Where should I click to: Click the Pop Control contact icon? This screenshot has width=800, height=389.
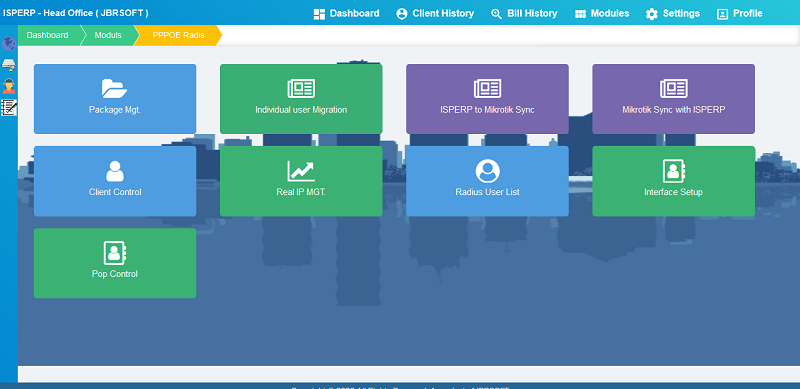(x=115, y=253)
